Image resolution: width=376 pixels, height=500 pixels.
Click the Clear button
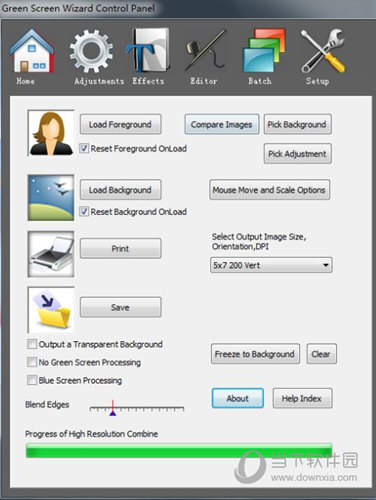tap(321, 354)
